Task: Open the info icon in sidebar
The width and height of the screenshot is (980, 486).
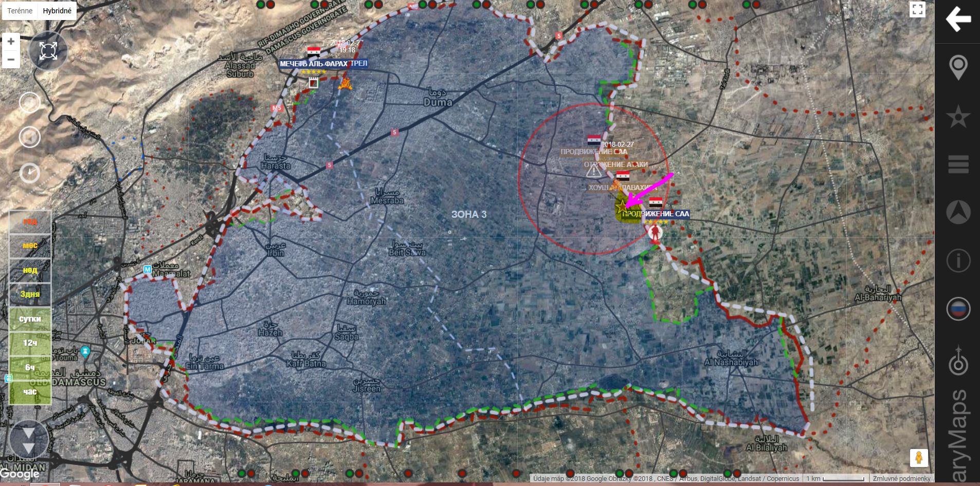Action: (958, 261)
